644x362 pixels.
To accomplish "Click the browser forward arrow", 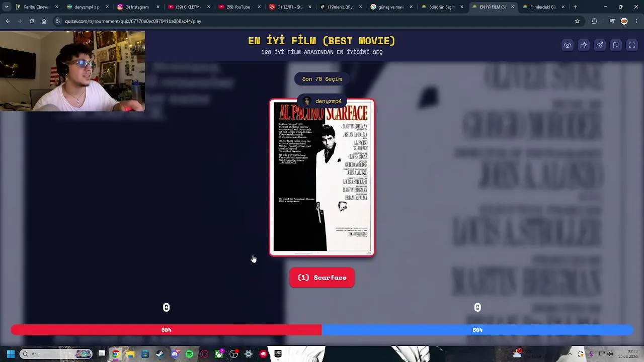I will tap(20, 21).
